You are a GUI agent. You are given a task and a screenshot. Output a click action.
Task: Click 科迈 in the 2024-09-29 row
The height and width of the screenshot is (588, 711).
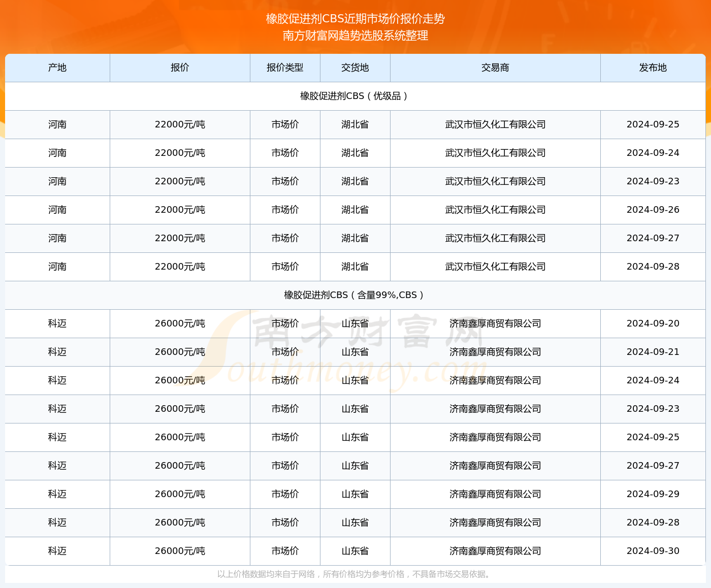pyautogui.click(x=57, y=494)
